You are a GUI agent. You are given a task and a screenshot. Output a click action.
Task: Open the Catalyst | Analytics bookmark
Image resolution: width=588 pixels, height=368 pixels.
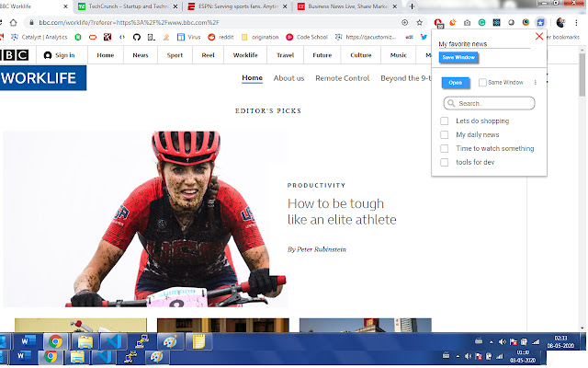click(40, 37)
